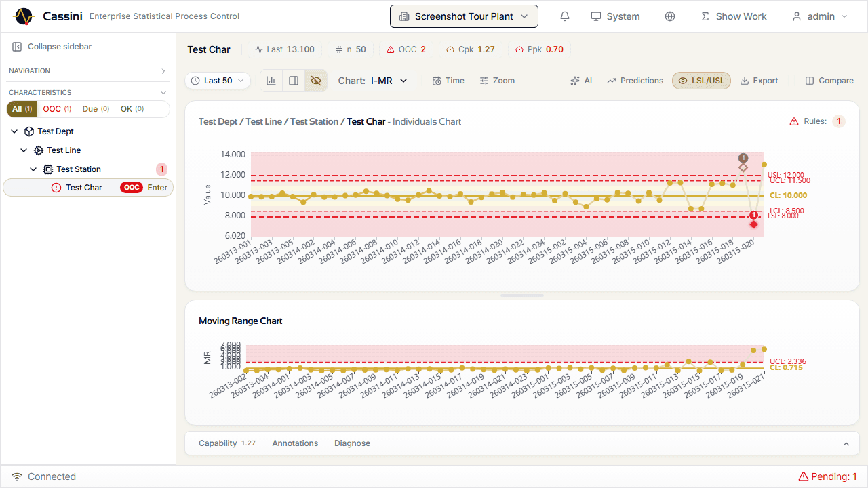Click the split panel view icon
This screenshot has width=868, height=488.
tap(294, 81)
